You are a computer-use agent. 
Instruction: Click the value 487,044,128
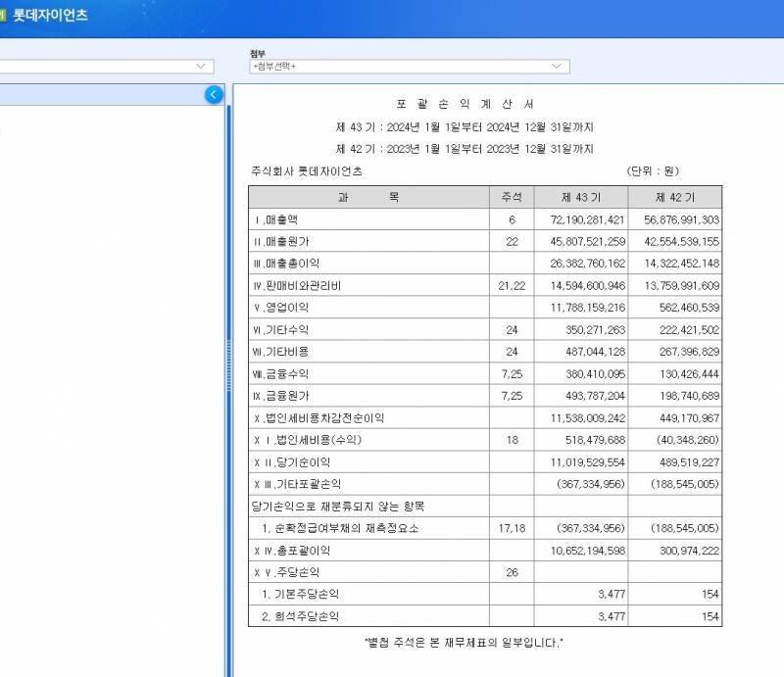pyautogui.click(x=595, y=352)
